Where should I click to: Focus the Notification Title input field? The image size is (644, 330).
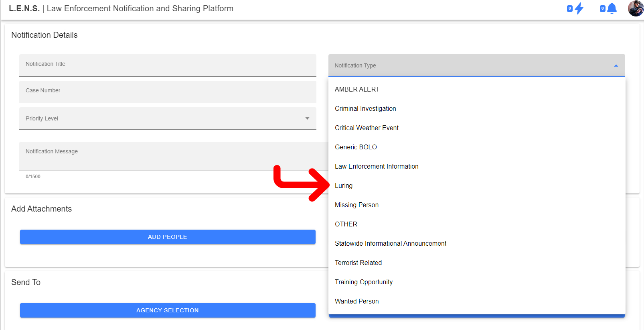point(168,65)
